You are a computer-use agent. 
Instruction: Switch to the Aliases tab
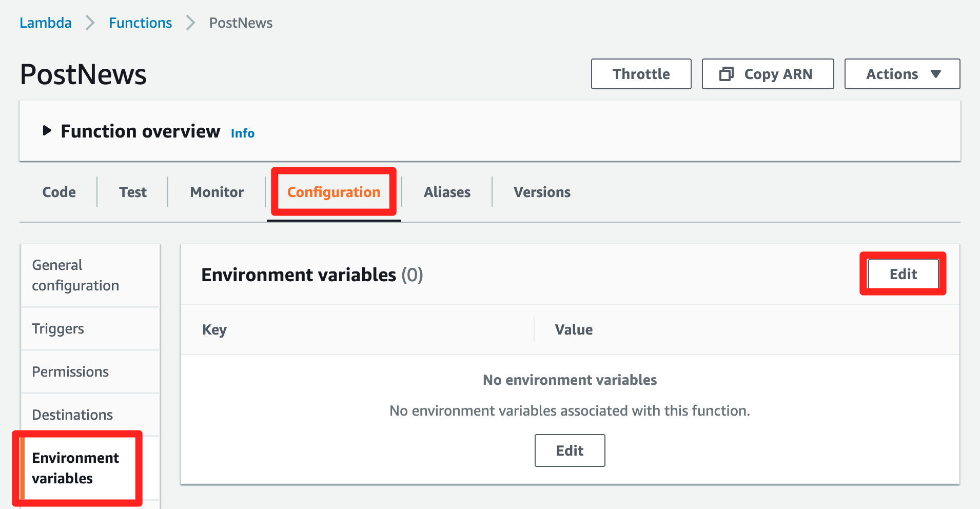pyautogui.click(x=447, y=192)
